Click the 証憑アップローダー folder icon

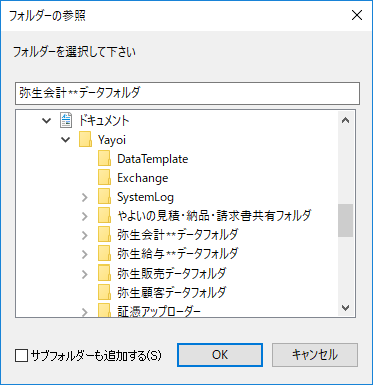(x=104, y=310)
